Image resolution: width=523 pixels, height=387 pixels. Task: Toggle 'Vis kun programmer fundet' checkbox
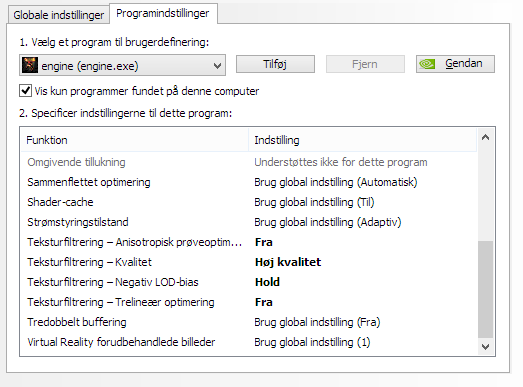[x=25, y=91]
